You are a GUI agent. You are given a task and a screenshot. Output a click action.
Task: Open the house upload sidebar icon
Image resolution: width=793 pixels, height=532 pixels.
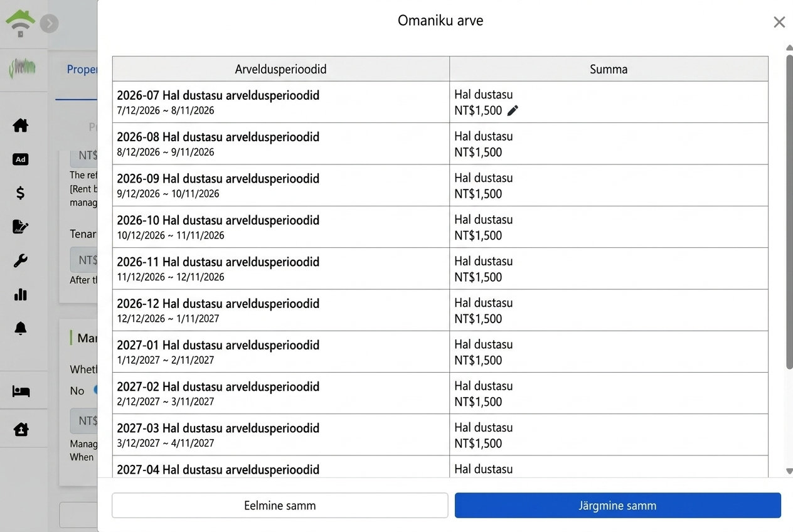[x=21, y=430]
